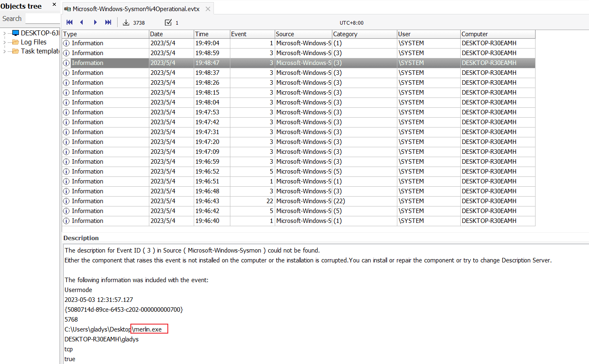Viewport: 589px width, 364px height.
Task: Click the Log Files folder icon
Action: click(16, 42)
